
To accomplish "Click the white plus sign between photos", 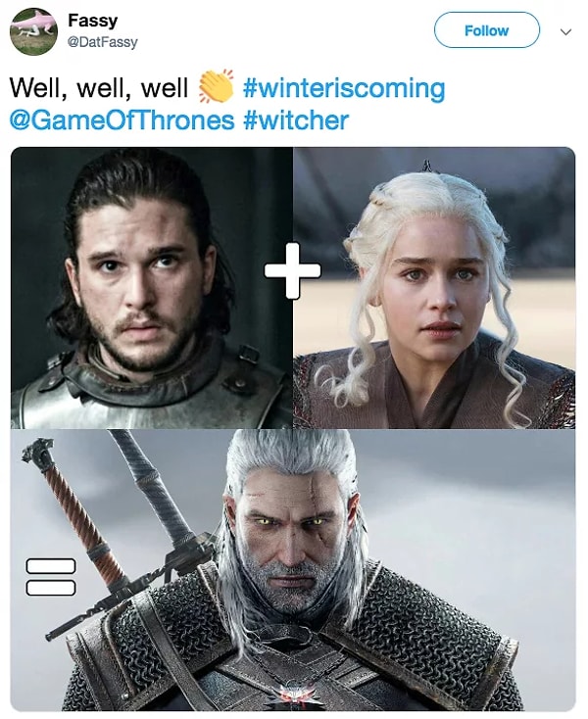I will coord(293,270).
